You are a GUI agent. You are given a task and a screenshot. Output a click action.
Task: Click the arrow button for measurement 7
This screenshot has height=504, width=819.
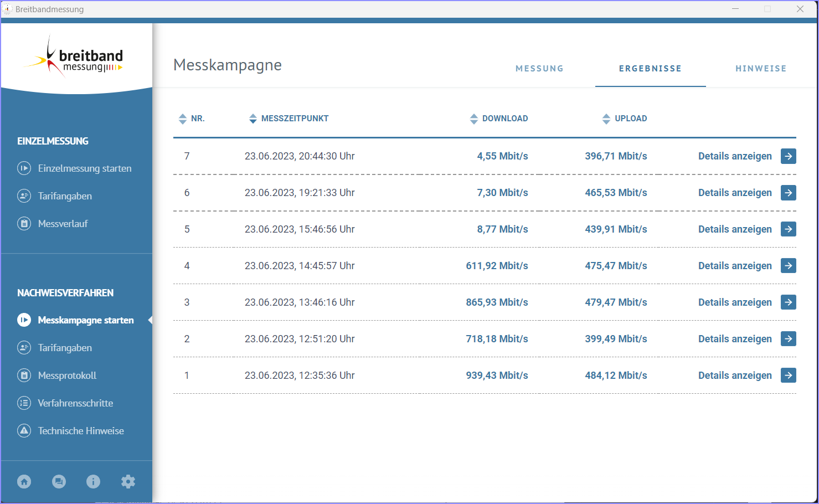789,156
